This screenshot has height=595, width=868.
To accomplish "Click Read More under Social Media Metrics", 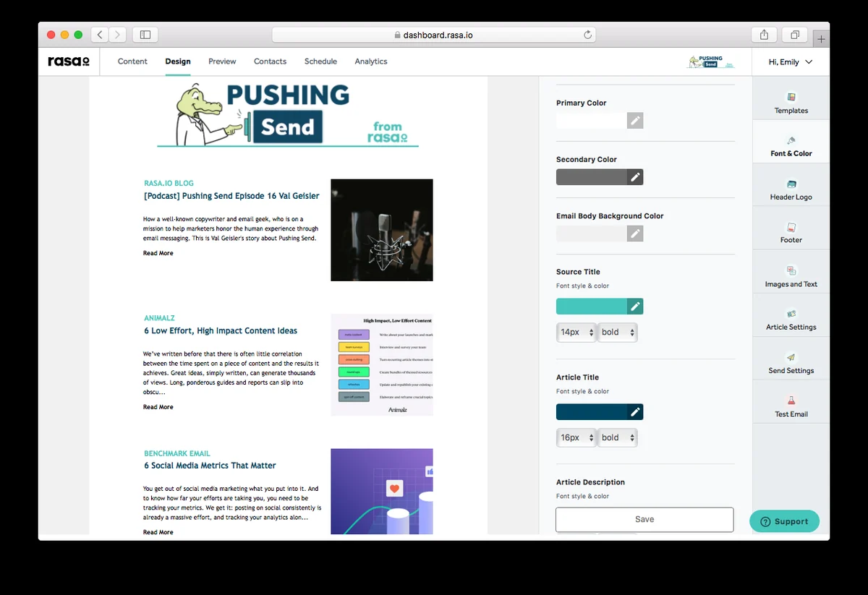I will [x=158, y=532].
